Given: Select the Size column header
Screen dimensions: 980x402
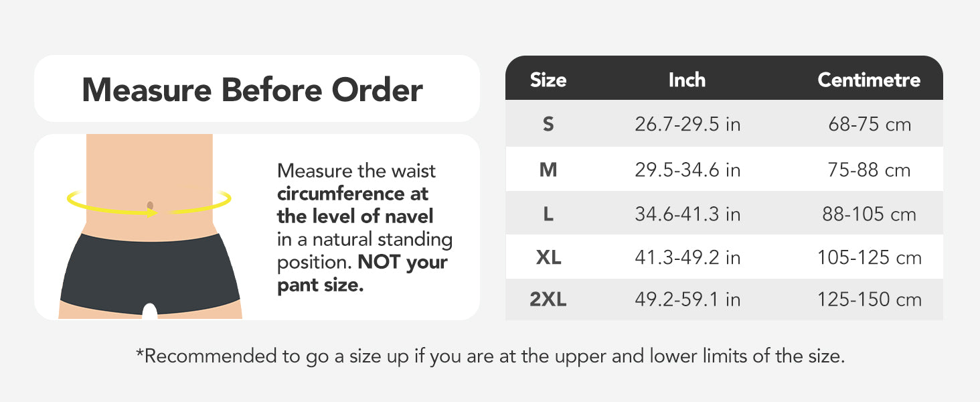Looking at the screenshot, I should pos(548,80).
